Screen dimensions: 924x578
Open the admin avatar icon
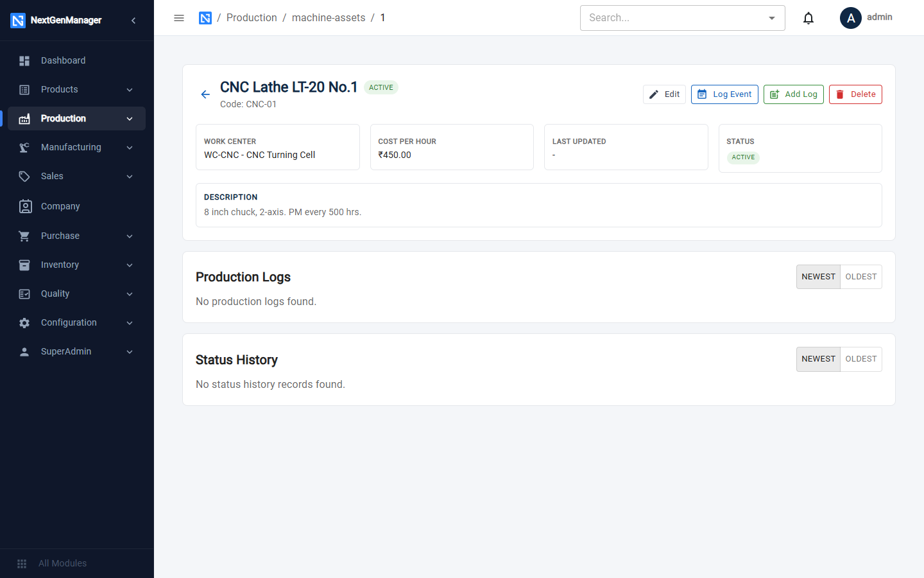coord(851,18)
